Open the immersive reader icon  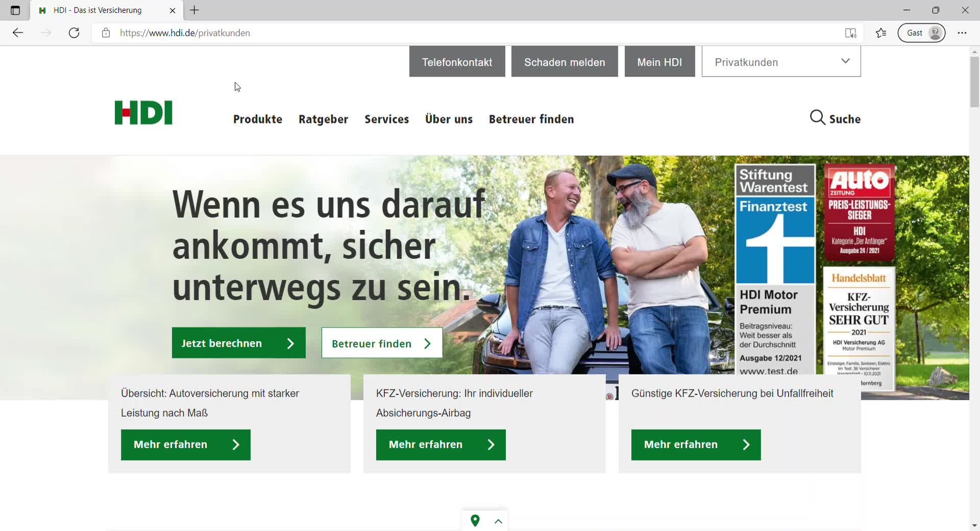click(850, 33)
